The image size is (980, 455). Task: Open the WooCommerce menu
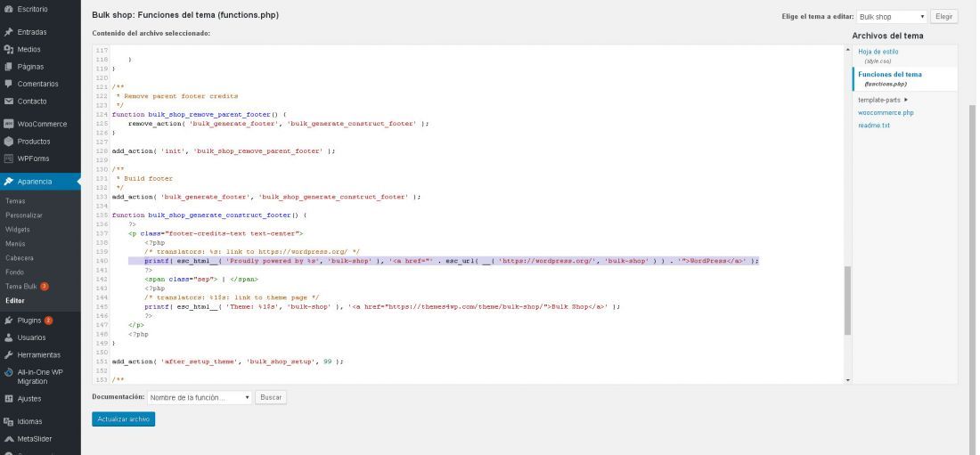pos(40,124)
